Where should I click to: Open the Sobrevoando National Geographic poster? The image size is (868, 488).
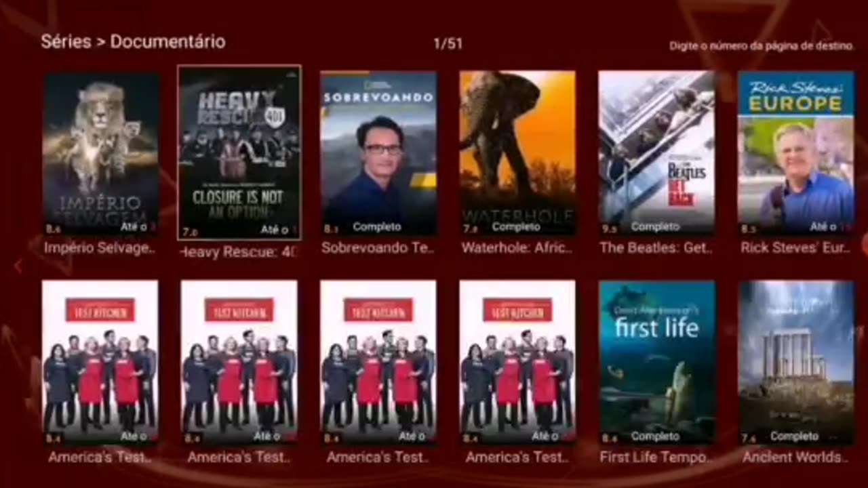(378, 153)
